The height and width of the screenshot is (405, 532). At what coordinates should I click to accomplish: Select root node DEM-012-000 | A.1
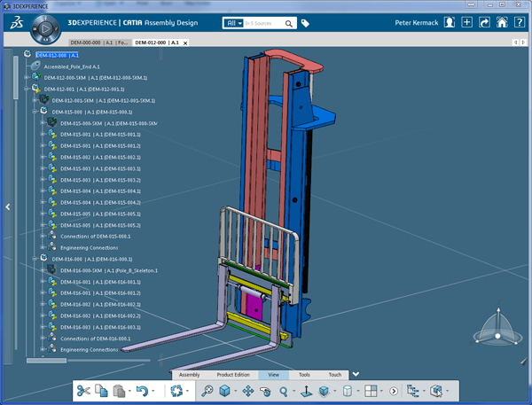click(x=57, y=55)
